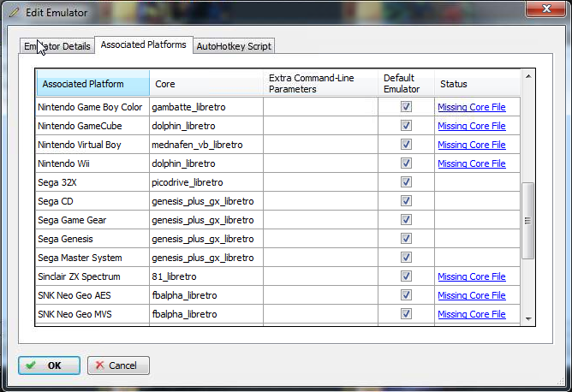Toggle Default Emulator checkbox for Sinclair ZX Spectrum
The height and width of the screenshot is (392, 572).
tap(406, 276)
